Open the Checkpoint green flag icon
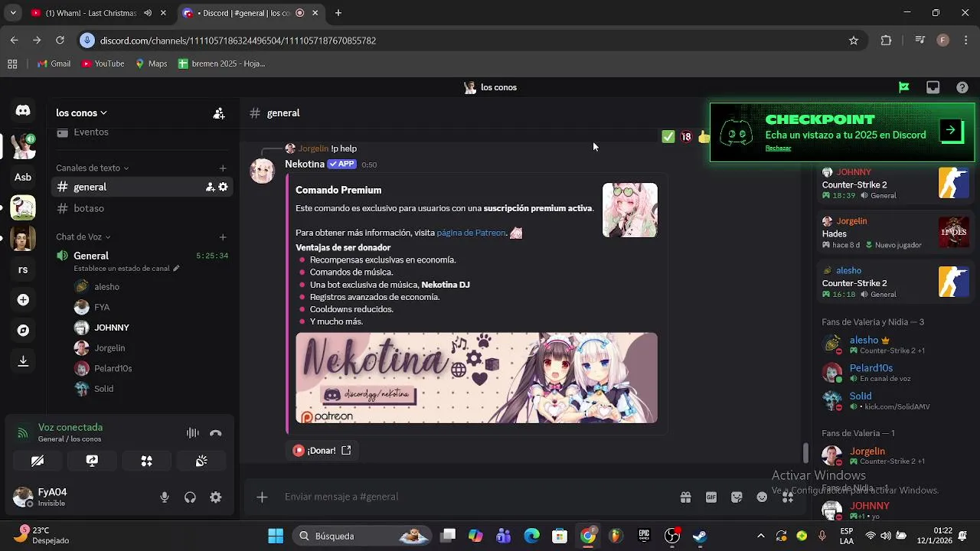Image resolution: width=980 pixels, height=551 pixels. 904,87
